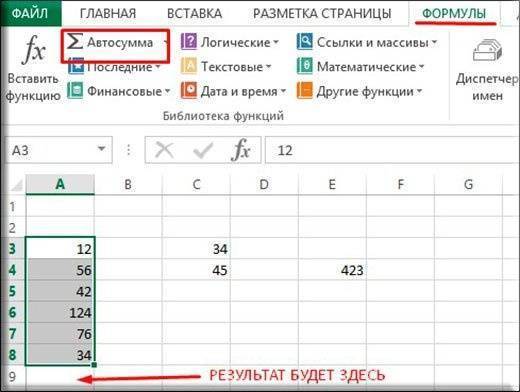
Task: Select column B header
Action: click(x=128, y=184)
